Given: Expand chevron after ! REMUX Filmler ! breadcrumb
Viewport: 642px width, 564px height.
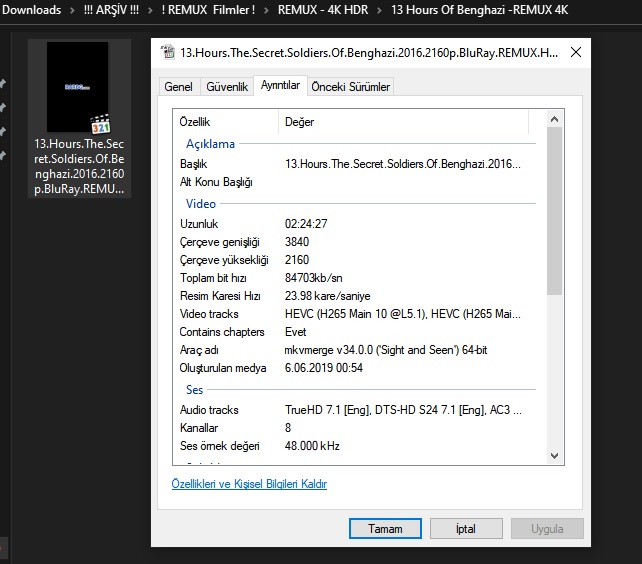Looking at the screenshot, I should 267,10.
